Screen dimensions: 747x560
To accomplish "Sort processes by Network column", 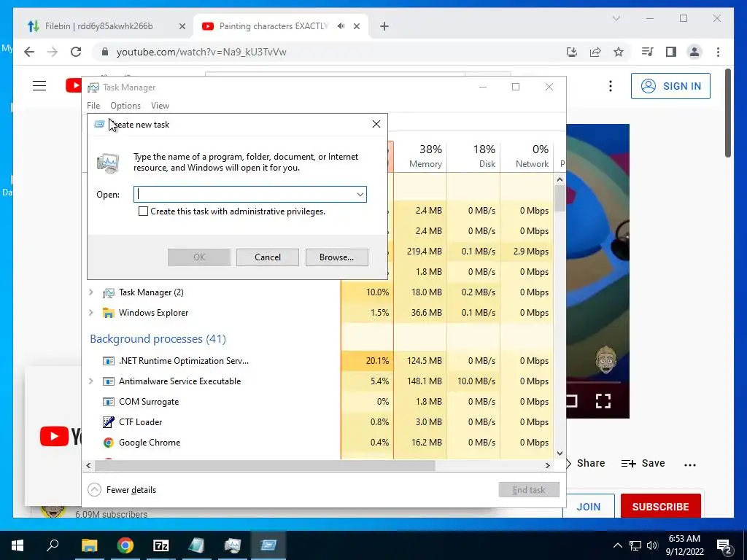I will [x=527, y=156].
